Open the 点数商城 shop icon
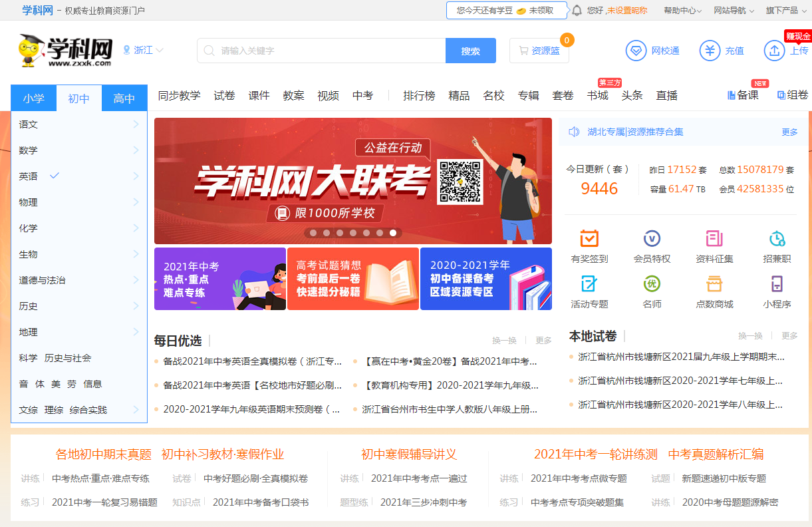The image size is (812, 527). point(714,283)
